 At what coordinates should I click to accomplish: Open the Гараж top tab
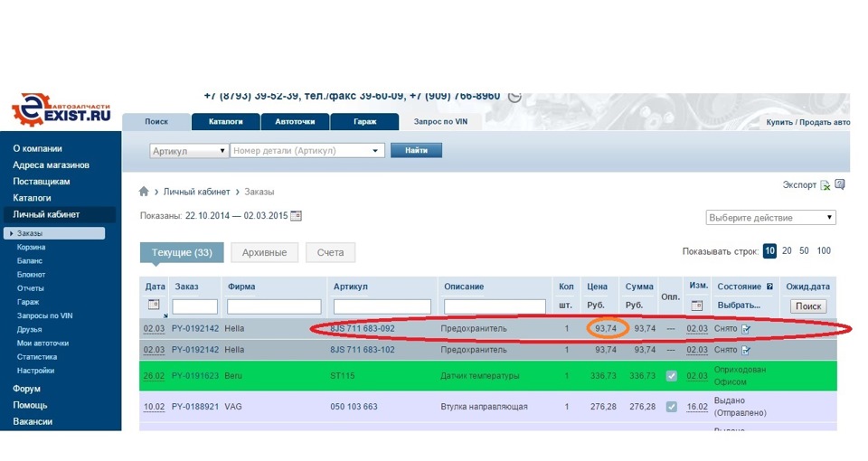(364, 121)
